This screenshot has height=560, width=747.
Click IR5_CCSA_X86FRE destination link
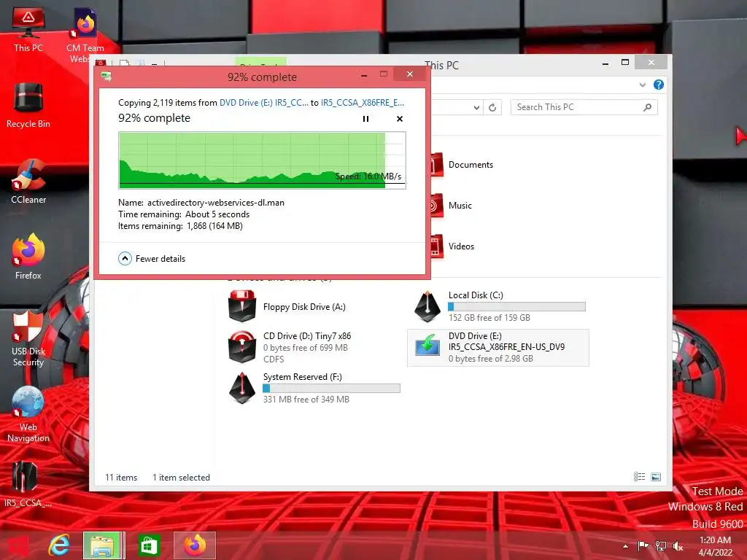click(363, 102)
